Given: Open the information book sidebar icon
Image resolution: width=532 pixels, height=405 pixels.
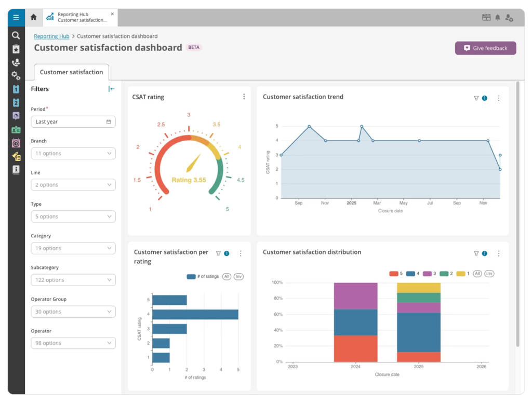Looking at the screenshot, I should tap(16, 170).
